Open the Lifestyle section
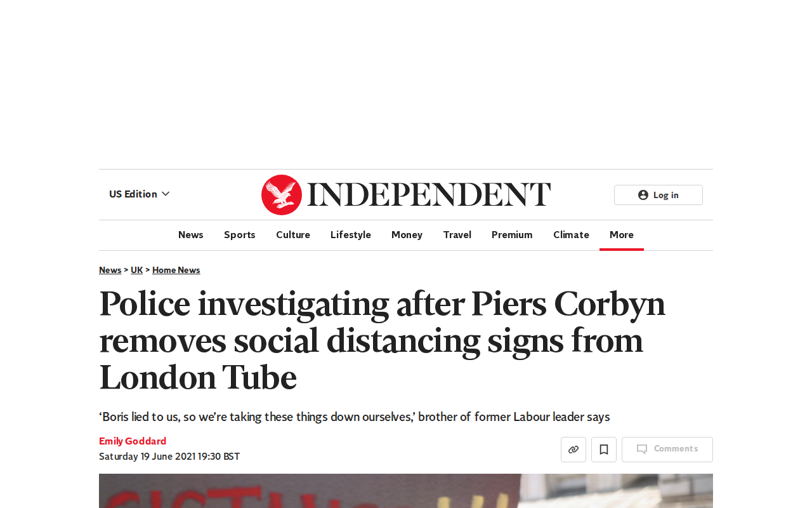This screenshot has width=812, height=508. [x=351, y=235]
